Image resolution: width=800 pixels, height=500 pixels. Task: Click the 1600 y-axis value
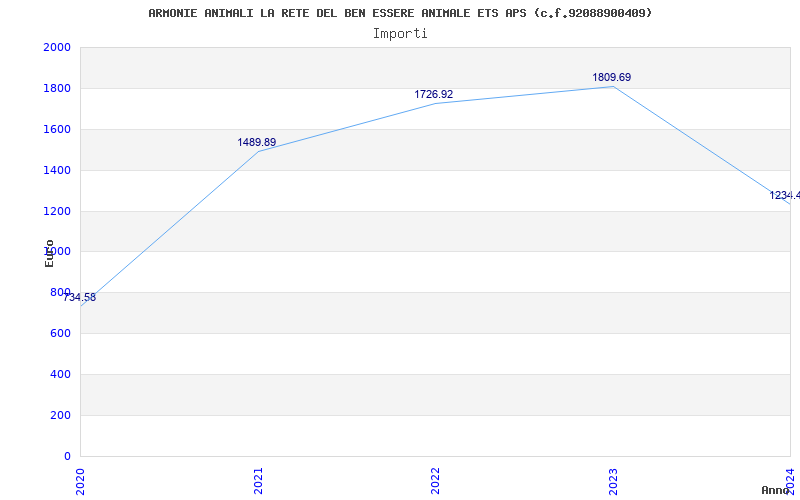pyautogui.click(x=57, y=129)
